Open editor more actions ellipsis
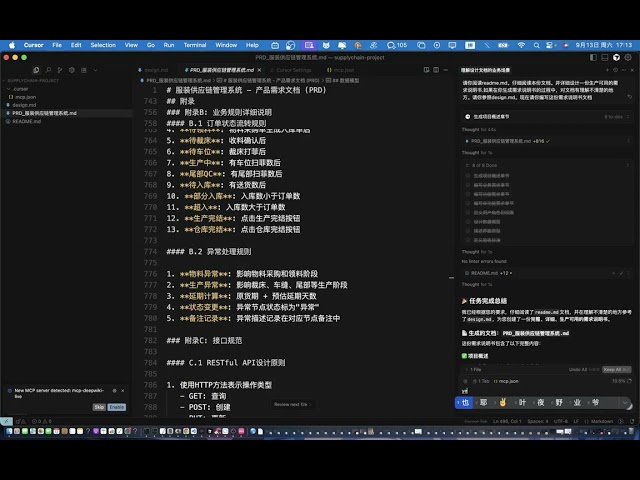Screen dimensions: 640x480 point(445,70)
